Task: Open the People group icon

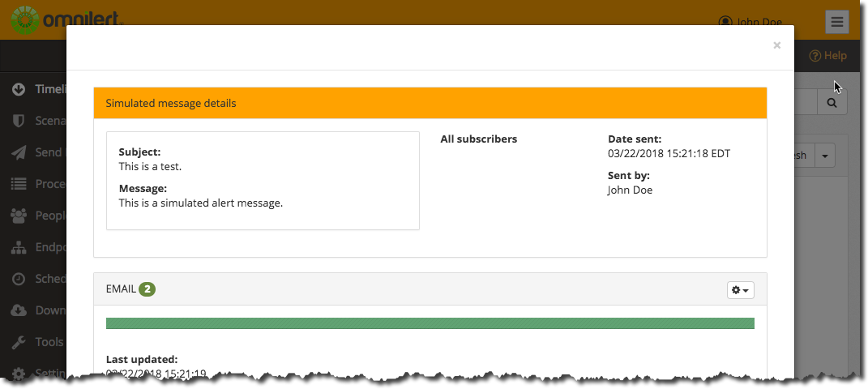Action: point(19,216)
